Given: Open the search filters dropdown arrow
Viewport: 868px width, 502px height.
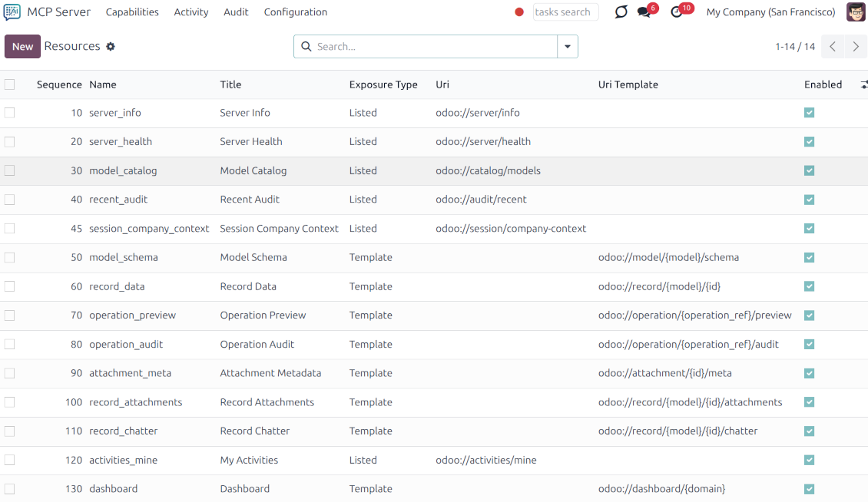Looking at the screenshot, I should tap(568, 46).
